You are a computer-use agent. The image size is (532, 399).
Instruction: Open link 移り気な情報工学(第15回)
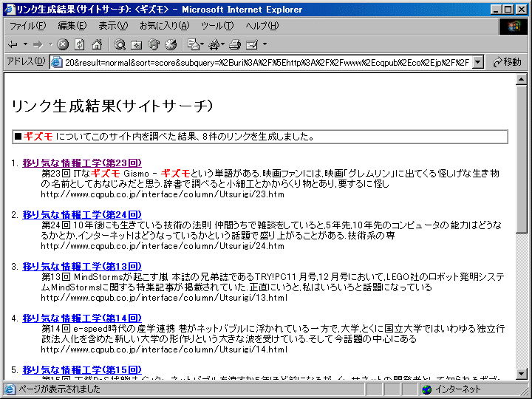click(82, 370)
